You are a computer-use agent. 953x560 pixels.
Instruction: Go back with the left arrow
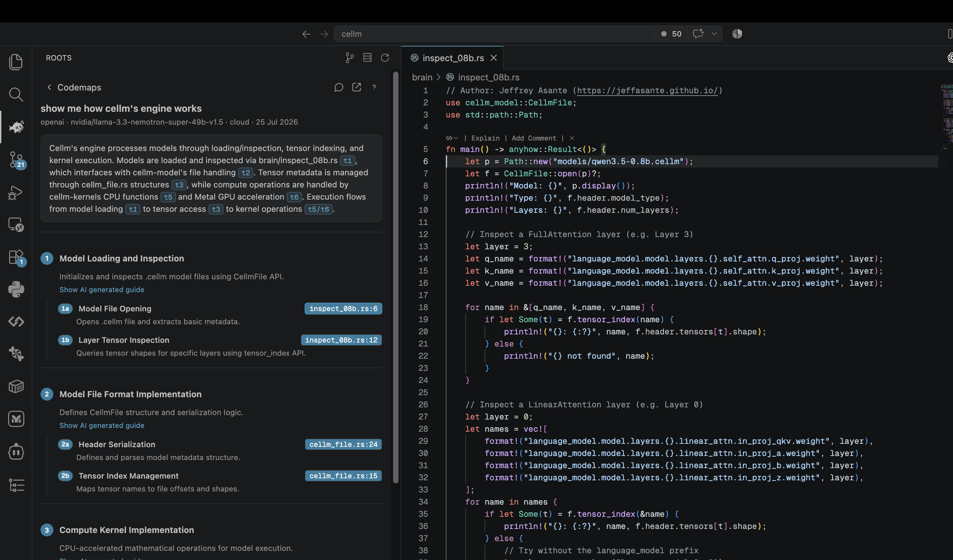pos(306,34)
